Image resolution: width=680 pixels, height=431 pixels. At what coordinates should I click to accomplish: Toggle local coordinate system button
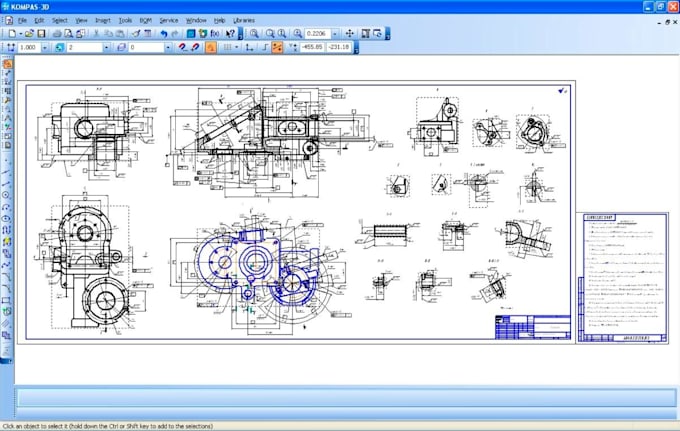tap(249, 47)
